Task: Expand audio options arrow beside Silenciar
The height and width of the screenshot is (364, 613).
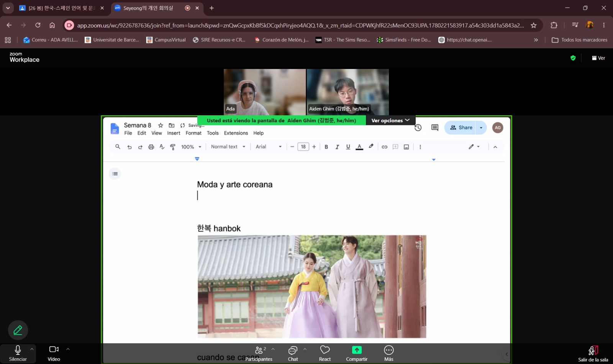Action: tap(32, 349)
